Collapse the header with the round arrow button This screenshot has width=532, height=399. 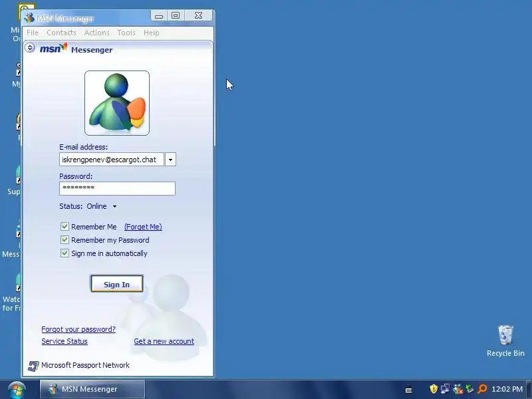tap(30, 48)
